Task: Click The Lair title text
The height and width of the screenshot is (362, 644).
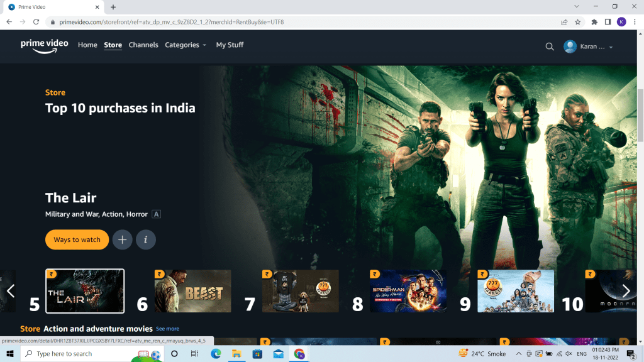Action: (x=70, y=198)
